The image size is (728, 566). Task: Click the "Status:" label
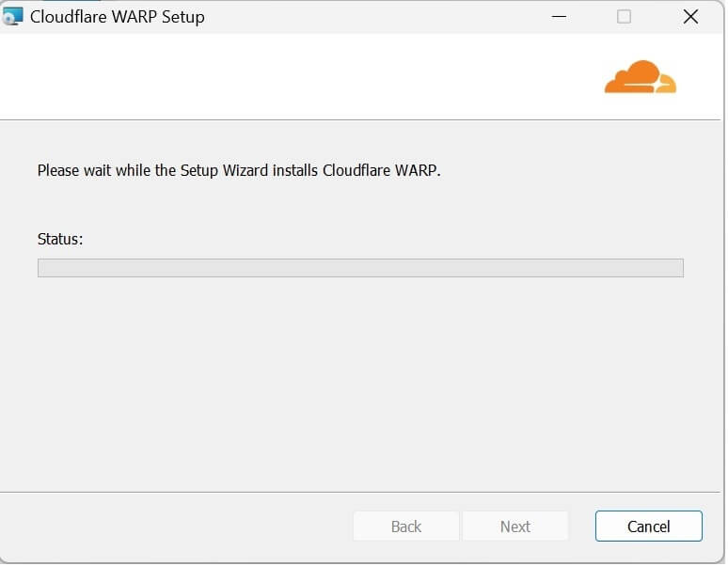click(x=60, y=239)
